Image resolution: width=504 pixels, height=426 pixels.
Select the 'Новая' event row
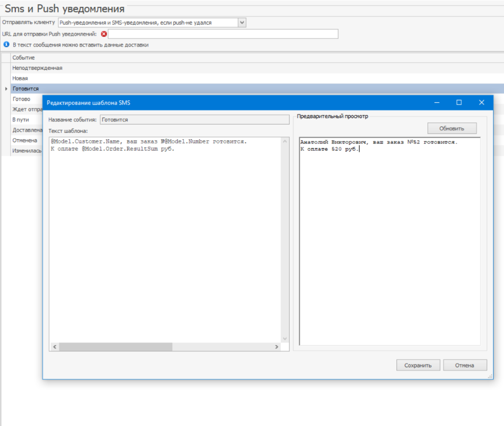click(x=20, y=78)
